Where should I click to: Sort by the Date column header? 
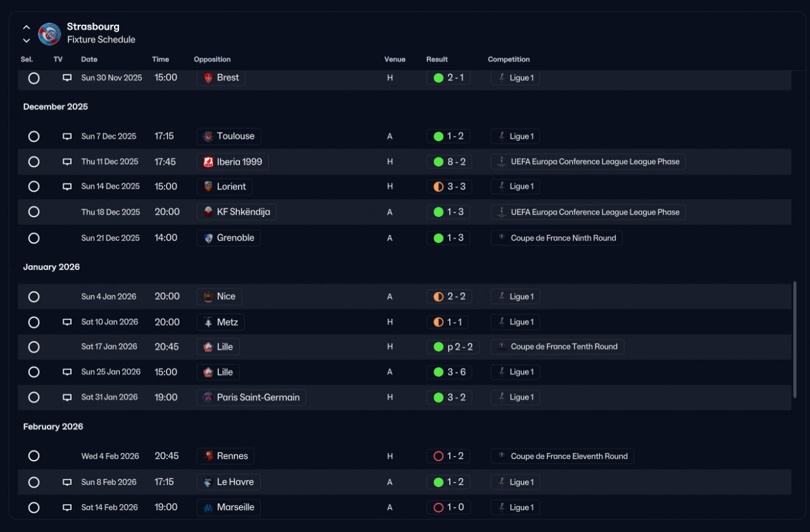pyautogui.click(x=89, y=59)
